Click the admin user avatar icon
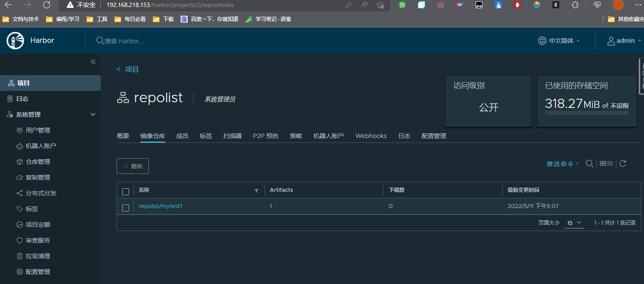This screenshot has width=644, height=284. tap(611, 41)
